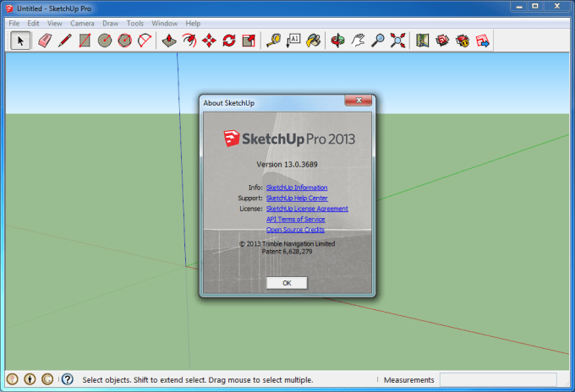Select the Move tool
This screenshot has width=575, height=392.
pyautogui.click(x=209, y=41)
